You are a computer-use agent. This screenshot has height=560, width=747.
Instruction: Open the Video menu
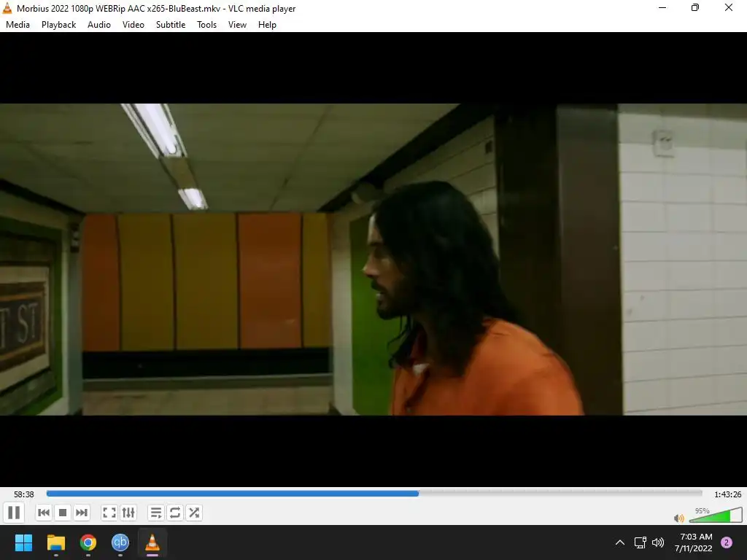pos(133,25)
